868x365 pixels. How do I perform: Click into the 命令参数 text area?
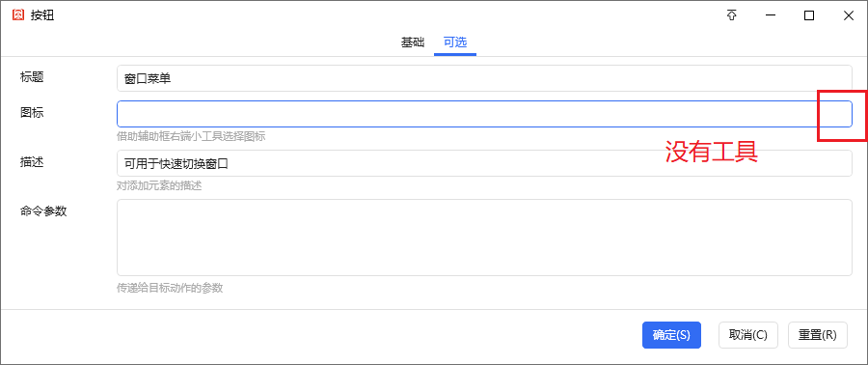pyautogui.click(x=484, y=238)
